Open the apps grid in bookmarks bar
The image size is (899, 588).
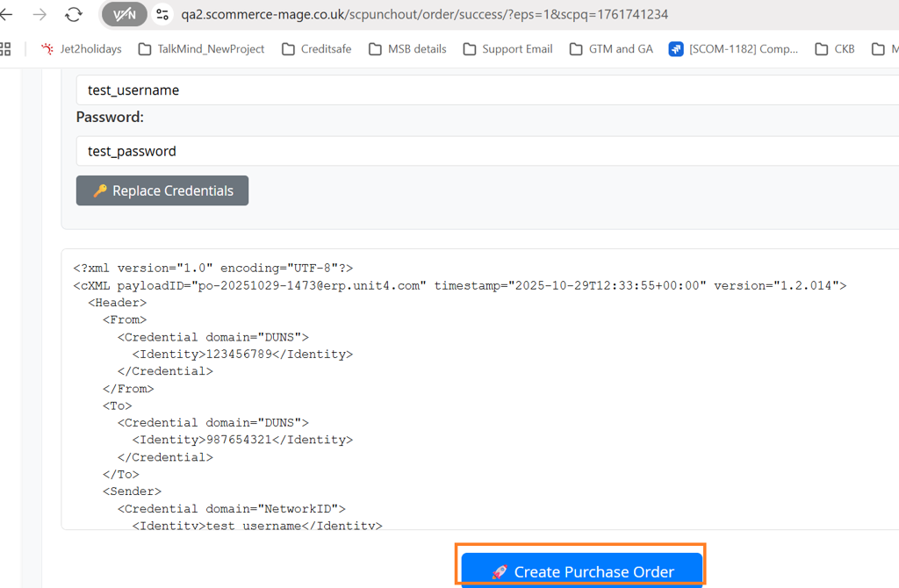click(5, 49)
